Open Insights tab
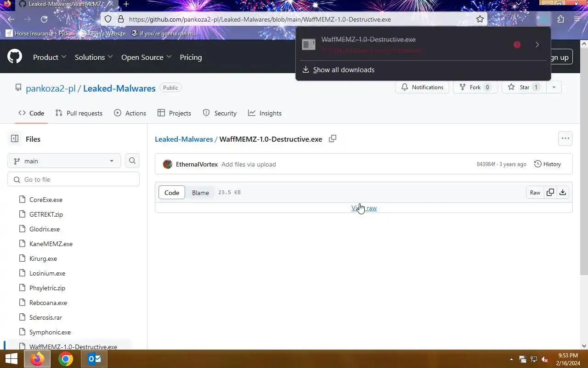The width and height of the screenshot is (588, 368). [265, 113]
